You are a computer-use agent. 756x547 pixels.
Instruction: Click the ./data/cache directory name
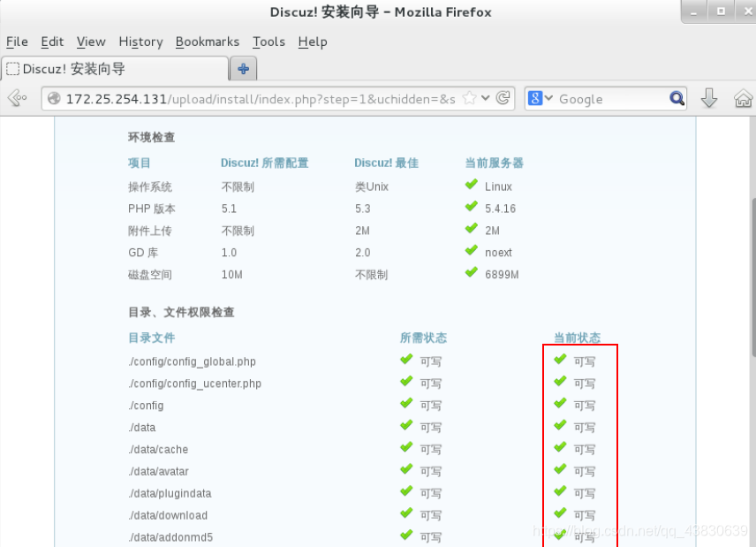158,450
